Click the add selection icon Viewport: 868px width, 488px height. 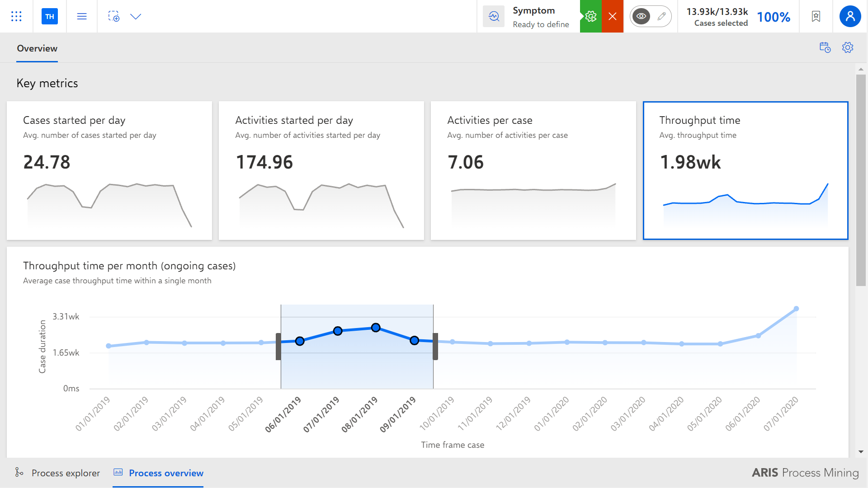pyautogui.click(x=114, y=16)
